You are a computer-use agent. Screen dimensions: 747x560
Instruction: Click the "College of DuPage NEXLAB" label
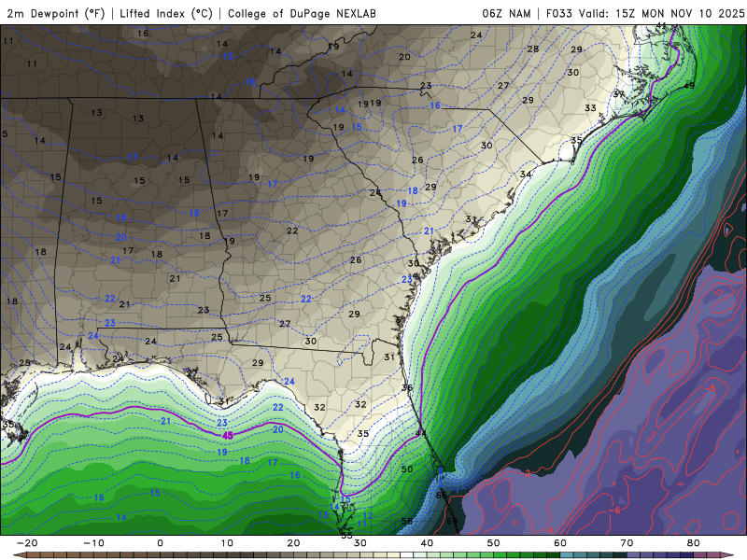point(302,13)
